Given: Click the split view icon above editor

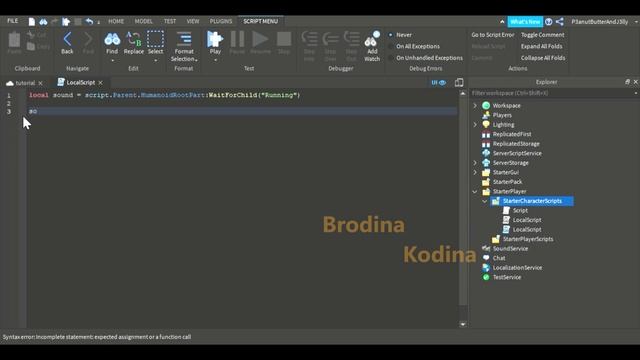Looking at the screenshot, I should tap(459, 82).
